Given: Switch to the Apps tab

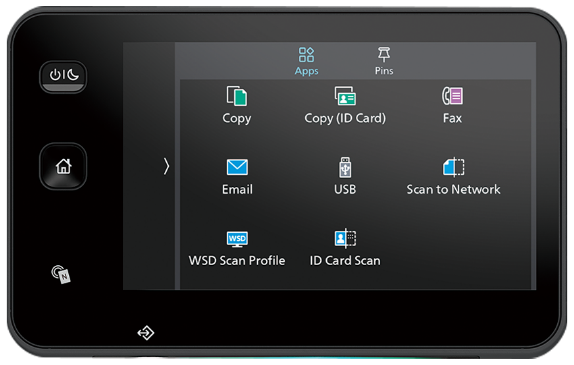Looking at the screenshot, I should coord(306,61).
